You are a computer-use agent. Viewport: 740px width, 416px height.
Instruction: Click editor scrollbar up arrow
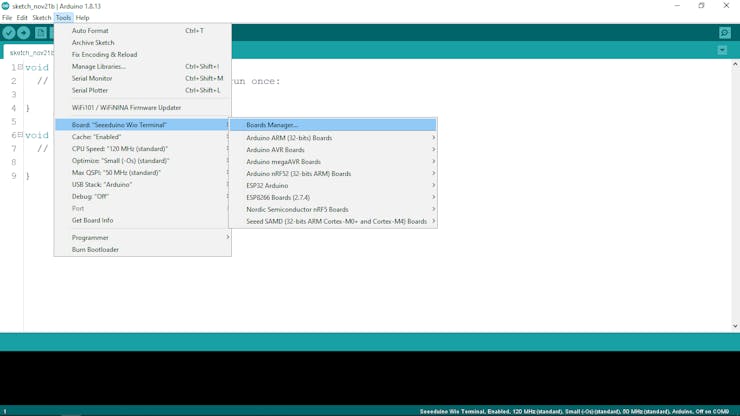click(x=735, y=64)
